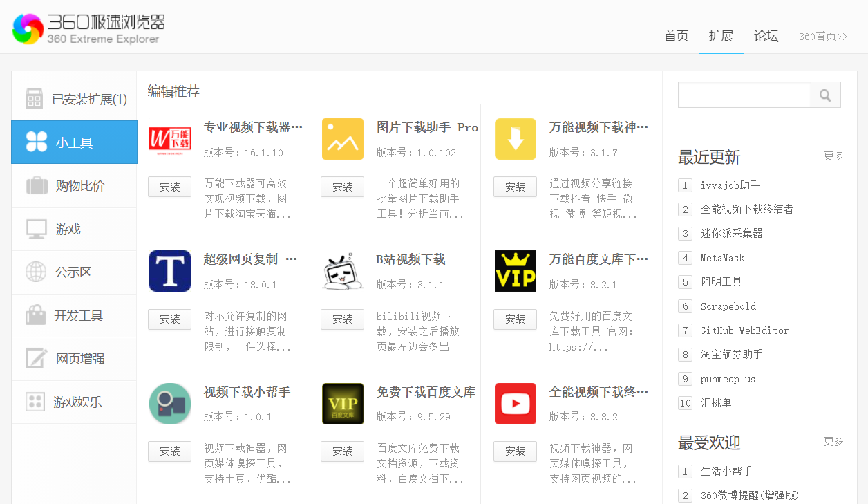Click the search magnifier button
Viewport: 868px width, 504px height.
826,95
